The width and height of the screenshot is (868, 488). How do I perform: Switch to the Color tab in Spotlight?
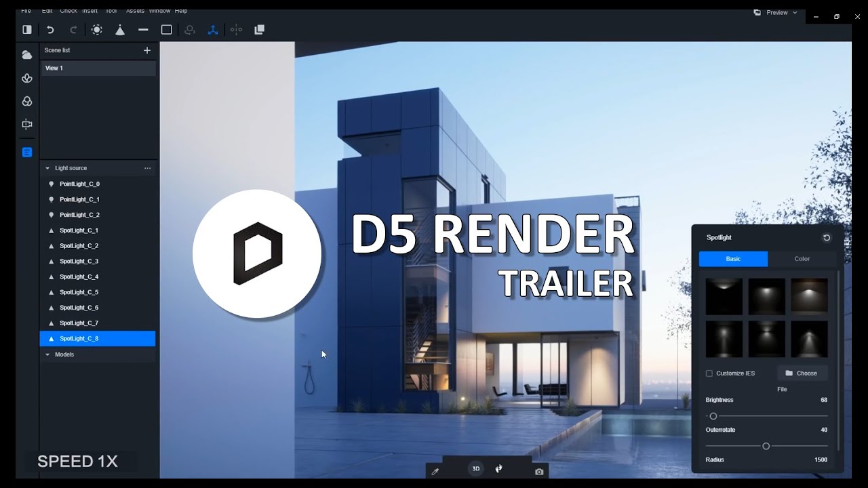(x=802, y=259)
